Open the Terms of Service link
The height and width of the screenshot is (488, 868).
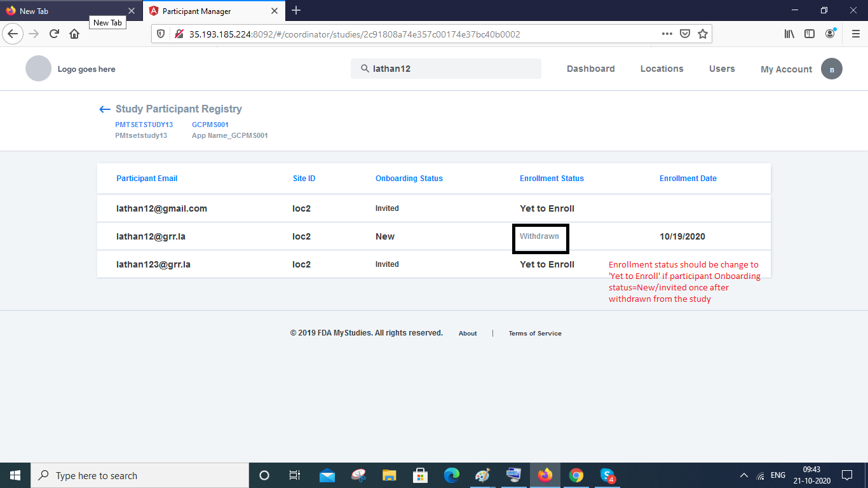[534, 333]
